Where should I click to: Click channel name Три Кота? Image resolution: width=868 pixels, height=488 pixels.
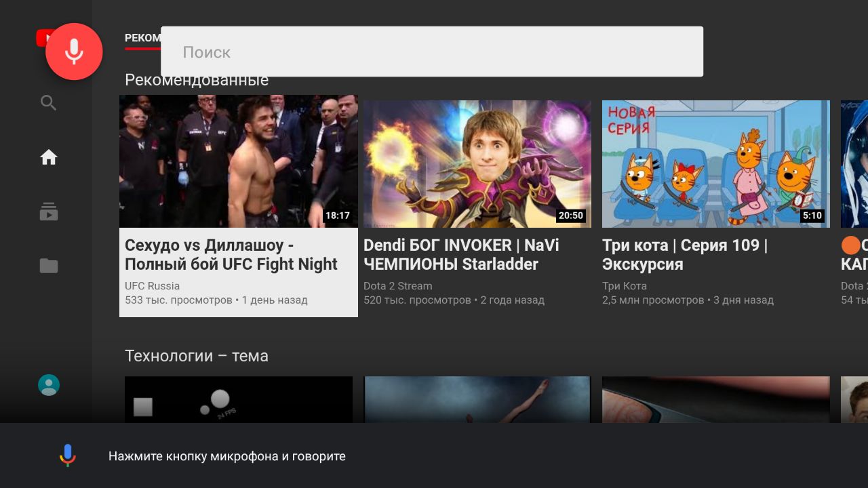625,286
